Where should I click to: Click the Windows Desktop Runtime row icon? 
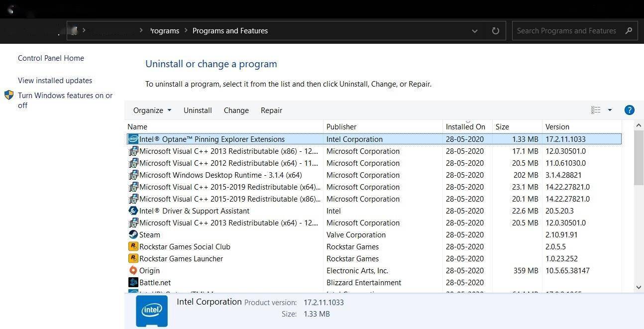(x=133, y=175)
